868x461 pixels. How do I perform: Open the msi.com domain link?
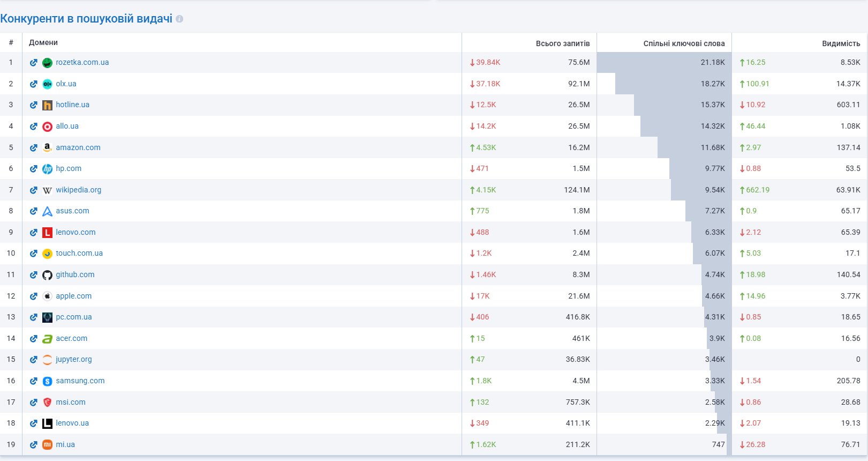point(71,402)
